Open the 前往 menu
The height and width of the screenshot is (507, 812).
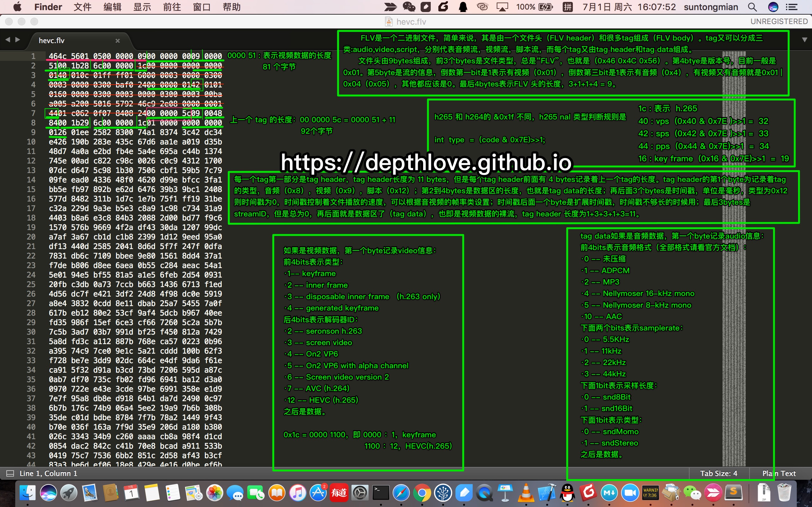click(x=172, y=7)
